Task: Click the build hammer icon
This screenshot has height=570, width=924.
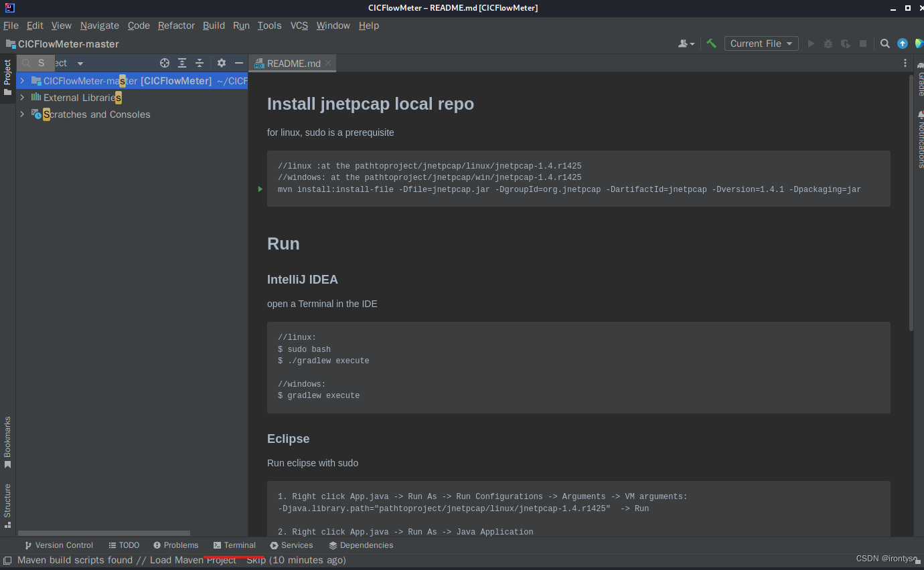Action: coord(711,43)
